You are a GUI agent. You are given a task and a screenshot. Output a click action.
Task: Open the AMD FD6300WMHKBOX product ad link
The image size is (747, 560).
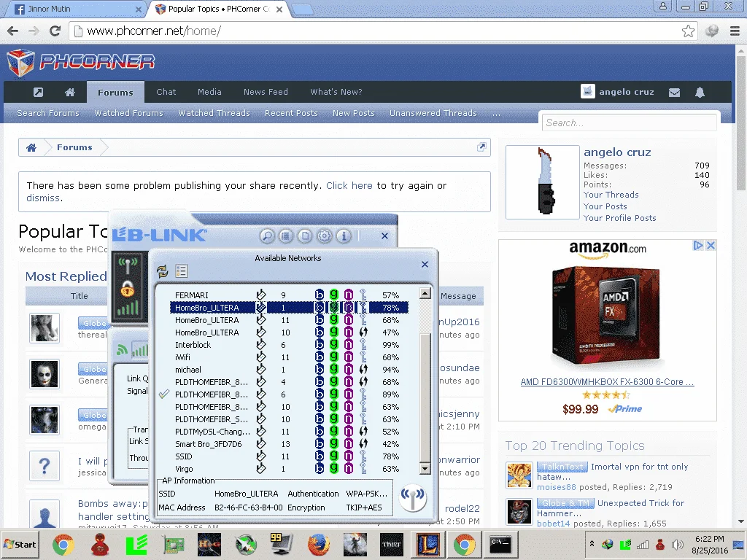pyautogui.click(x=607, y=382)
